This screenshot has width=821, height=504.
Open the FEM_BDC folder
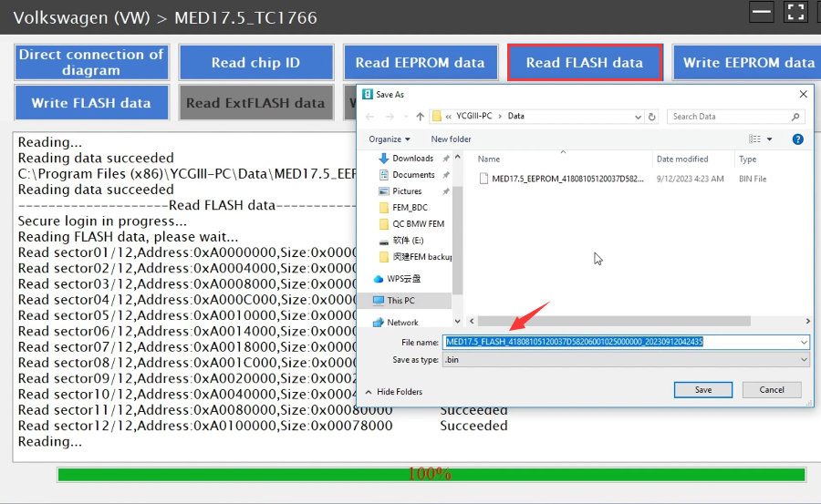(410, 207)
